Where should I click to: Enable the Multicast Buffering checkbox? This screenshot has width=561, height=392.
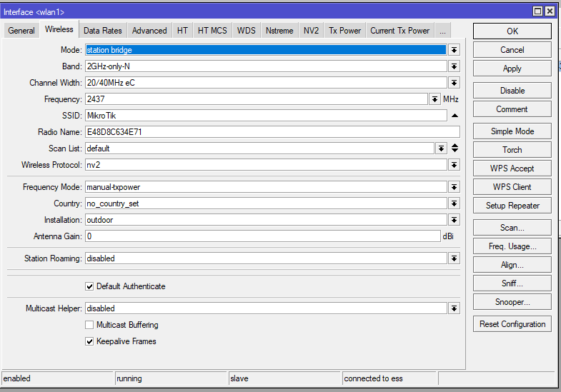tap(89, 325)
